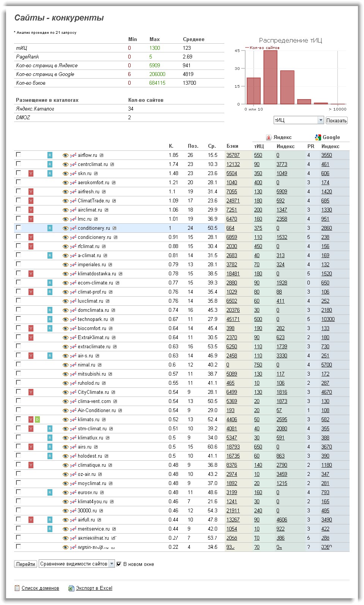
Task: Tick the checkbox for technopark.ru
Action: 18,319
